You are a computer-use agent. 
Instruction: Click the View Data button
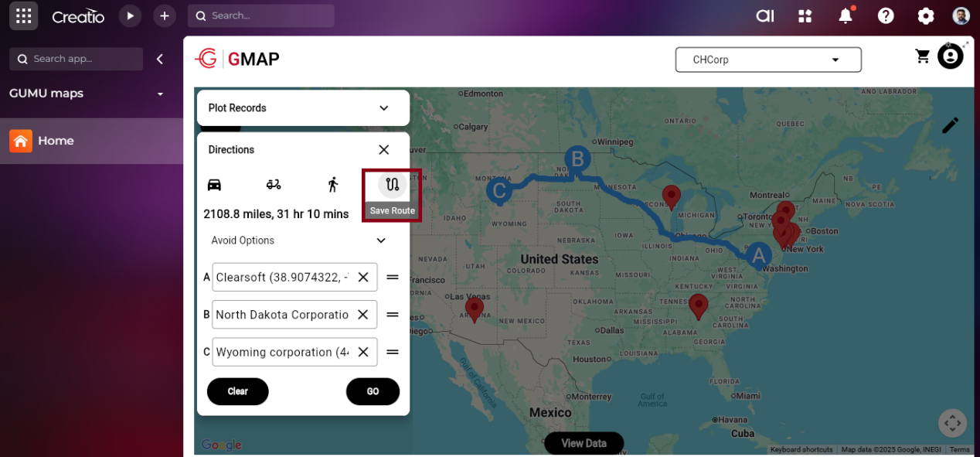(x=584, y=443)
